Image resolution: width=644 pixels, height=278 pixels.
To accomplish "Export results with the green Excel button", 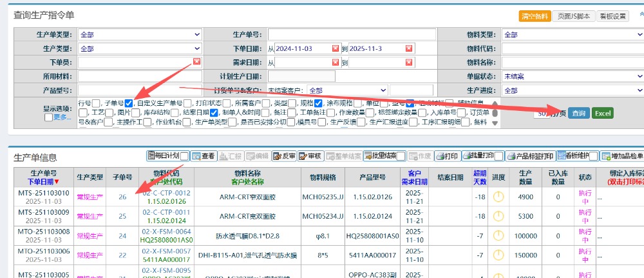I will coord(603,114).
